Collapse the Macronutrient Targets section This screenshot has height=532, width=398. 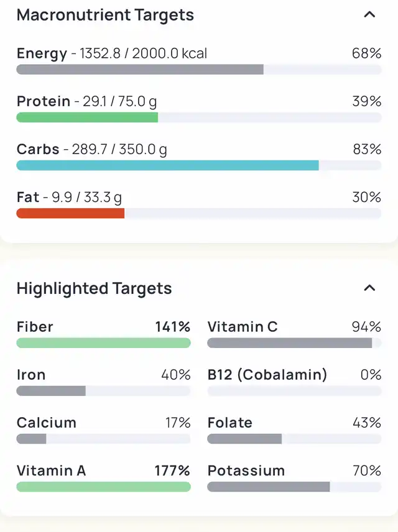(x=369, y=15)
